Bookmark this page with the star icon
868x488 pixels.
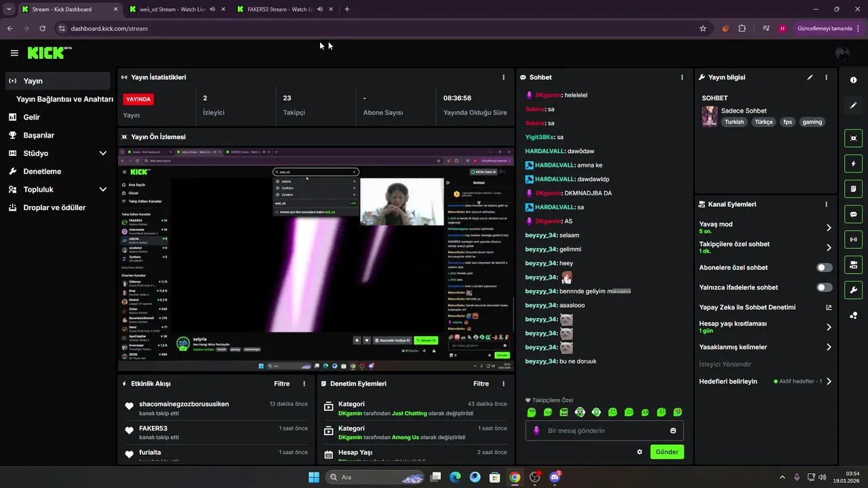click(x=703, y=28)
